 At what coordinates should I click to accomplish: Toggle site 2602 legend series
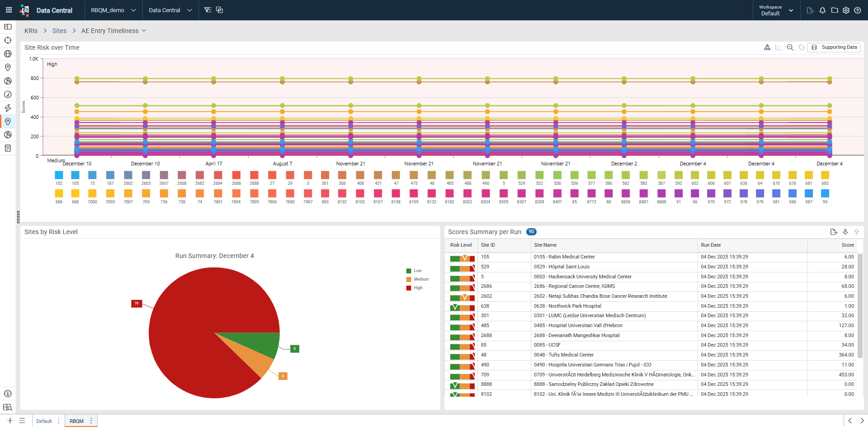point(128,175)
